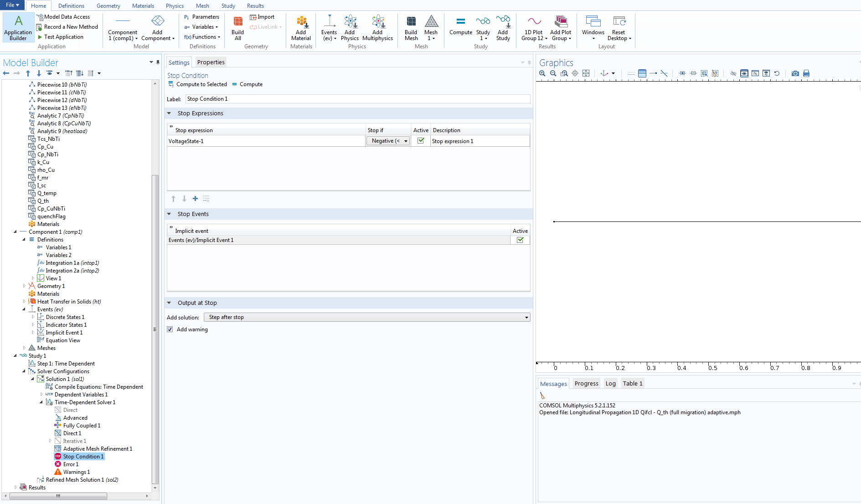Toggle Active checkbox for VoltageState-1 expression
This screenshot has width=861, height=504.
pos(421,141)
